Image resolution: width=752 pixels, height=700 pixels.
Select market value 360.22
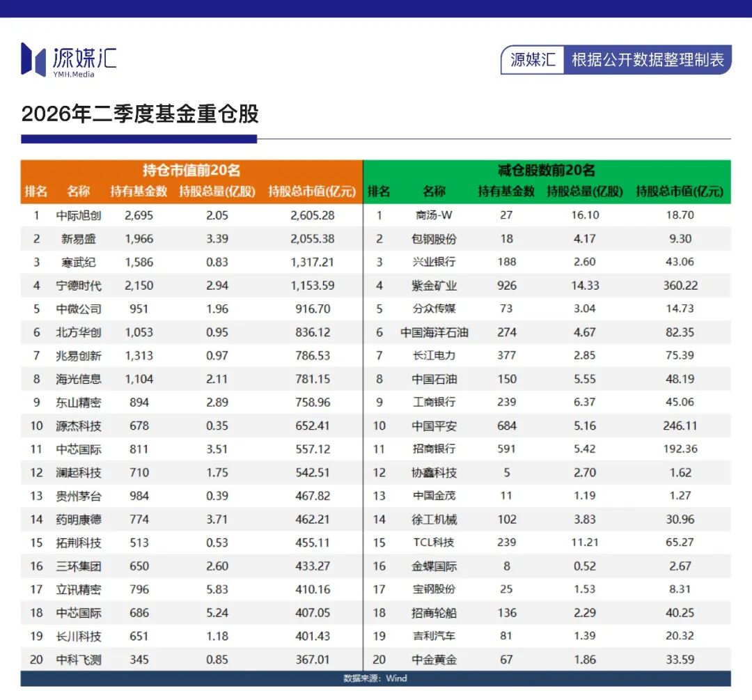point(680,286)
